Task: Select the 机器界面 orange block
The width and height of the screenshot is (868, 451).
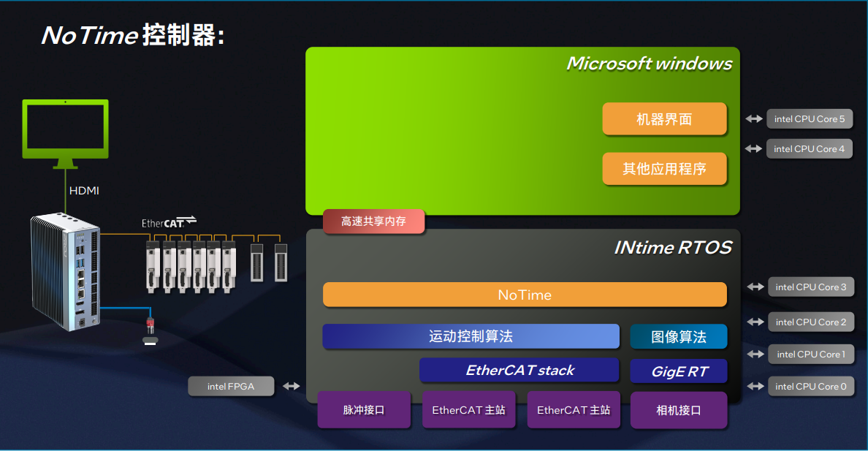Action: [664, 118]
